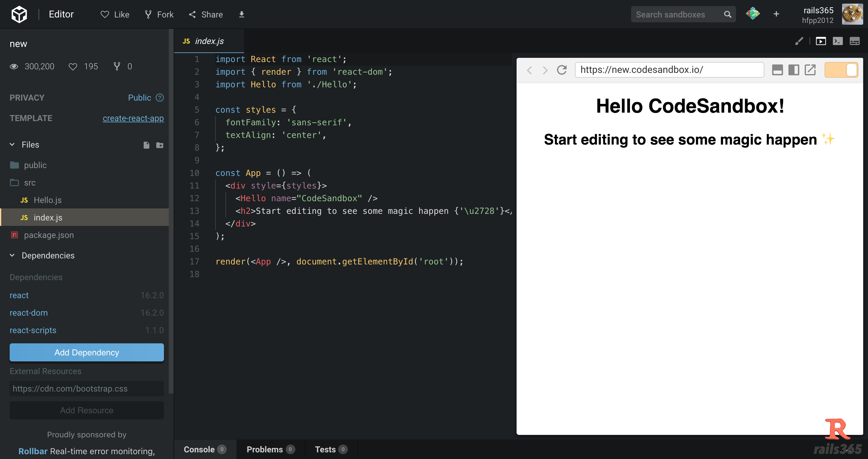Toggle the split view layout in preview
Viewport: 868px width, 459px height.
tap(794, 70)
